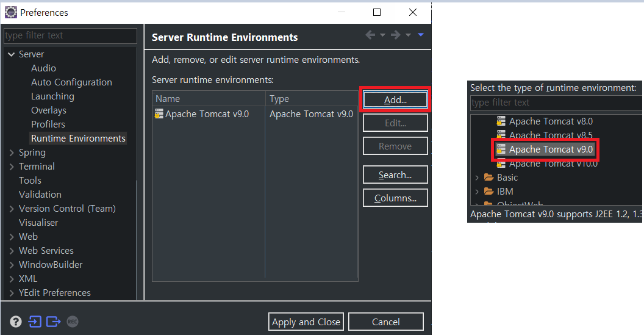
Task: Click the Eclipse icon in Preferences title
Action: [11, 12]
